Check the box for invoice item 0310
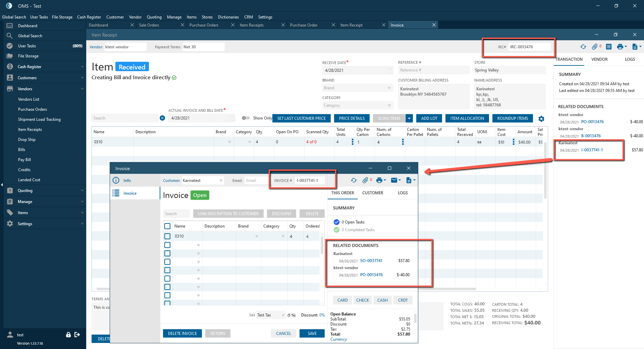Image resolution: width=644 pixels, height=349 pixels. pos(167,236)
